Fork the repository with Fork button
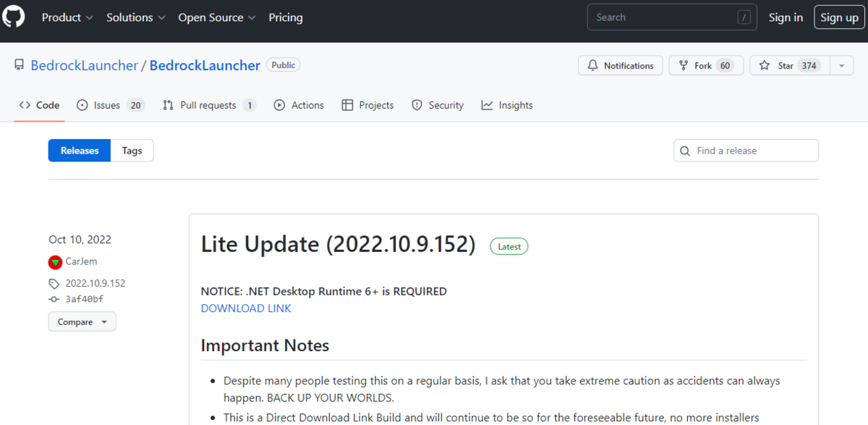Image resolution: width=868 pixels, height=425 pixels. [706, 65]
